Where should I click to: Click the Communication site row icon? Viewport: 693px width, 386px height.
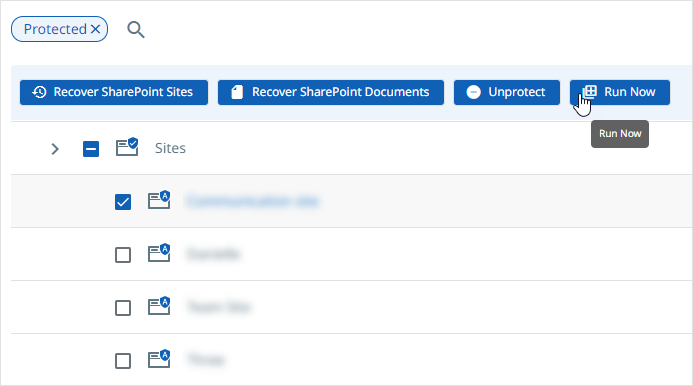point(159,200)
